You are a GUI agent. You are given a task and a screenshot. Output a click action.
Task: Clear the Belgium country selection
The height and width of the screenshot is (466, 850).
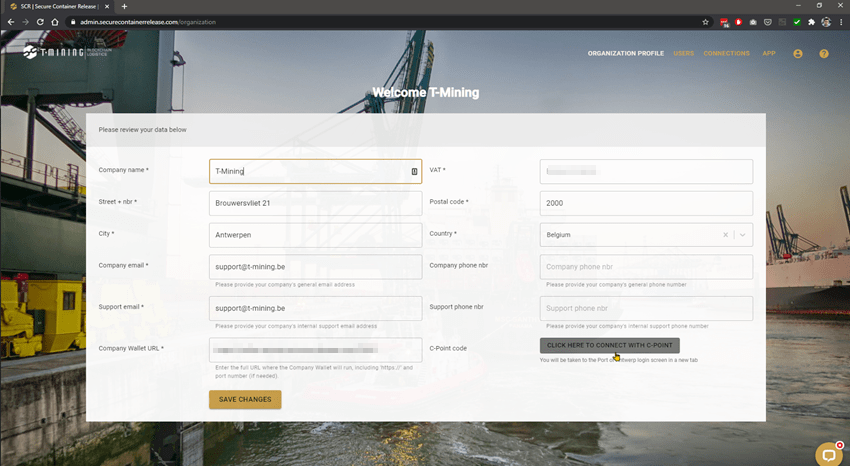pyautogui.click(x=726, y=235)
